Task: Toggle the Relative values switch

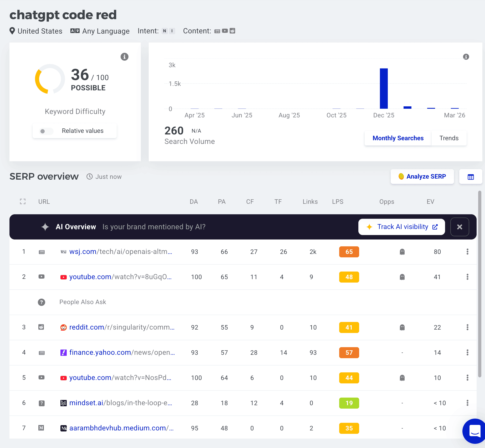Action: pyautogui.click(x=46, y=131)
